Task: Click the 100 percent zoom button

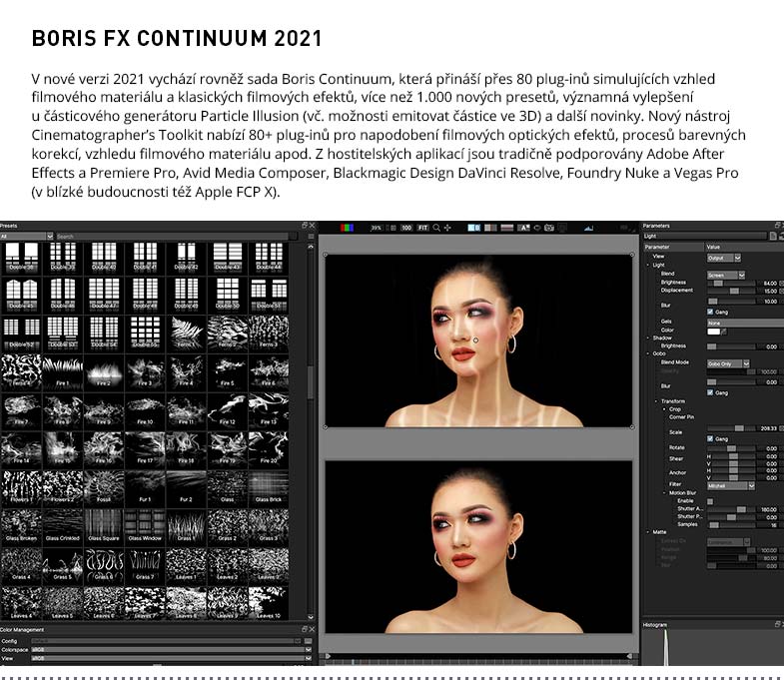Action: 406,228
